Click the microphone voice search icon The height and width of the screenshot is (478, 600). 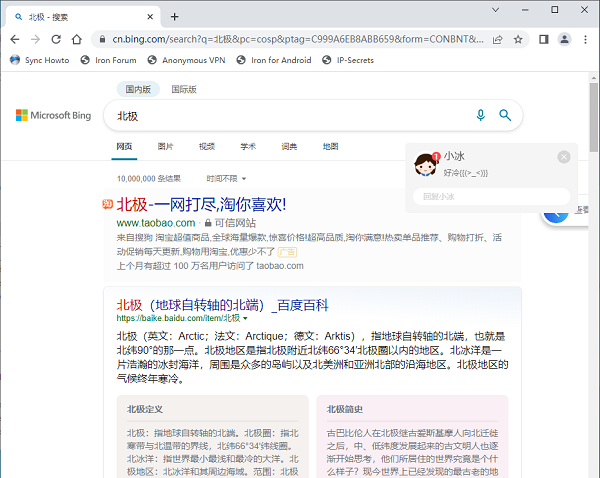[480, 116]
